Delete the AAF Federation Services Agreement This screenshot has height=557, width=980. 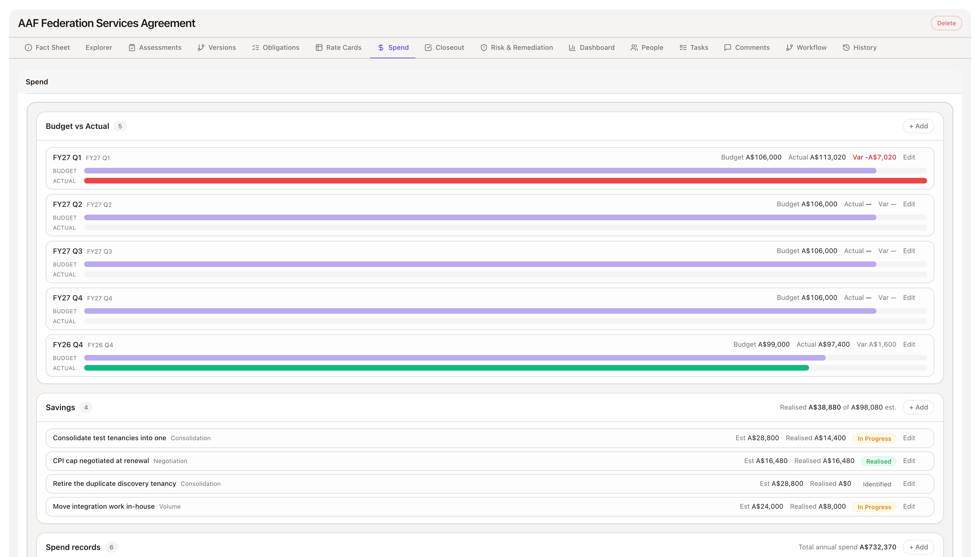point(946,23)
